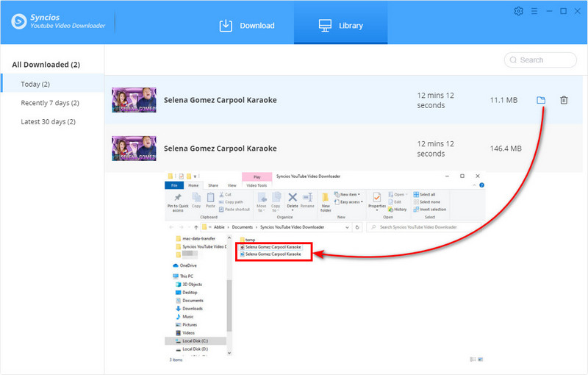588x375 pixels.
Task: Click History in Explorer Open group
Action: tap(397, 210)
